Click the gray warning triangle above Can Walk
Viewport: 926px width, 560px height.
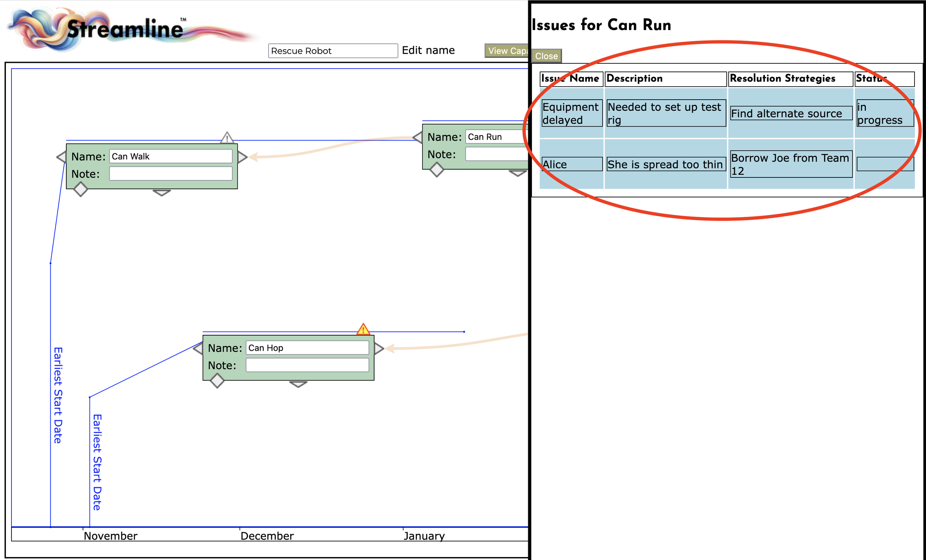(227, 138)
